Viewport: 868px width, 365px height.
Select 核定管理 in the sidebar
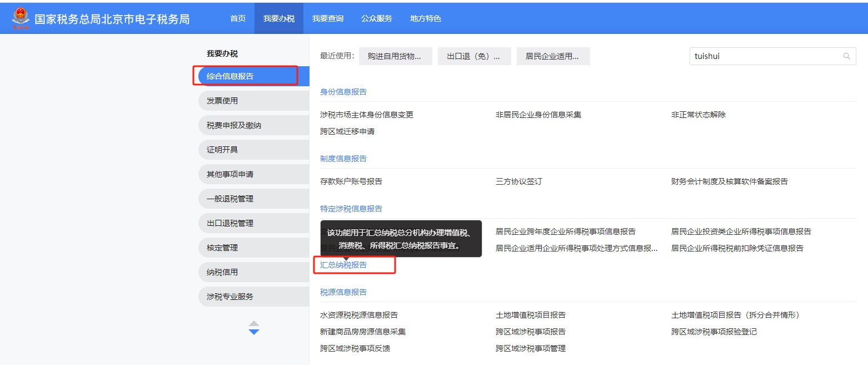click(x=253, y=248)
